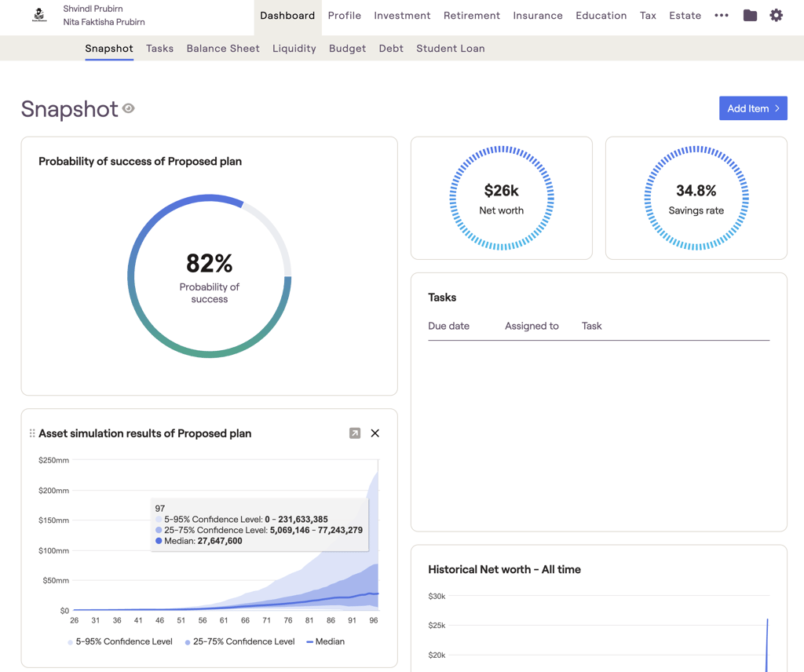This screenshot has height=672, width=804.
Task: Close the Asset simulation results widget
Action: pos(375,433)
